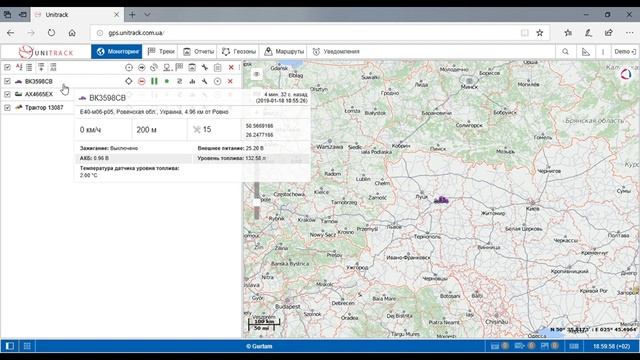
Task: Click green connection dot for BK3598CB
Action: tap(167, 81)
